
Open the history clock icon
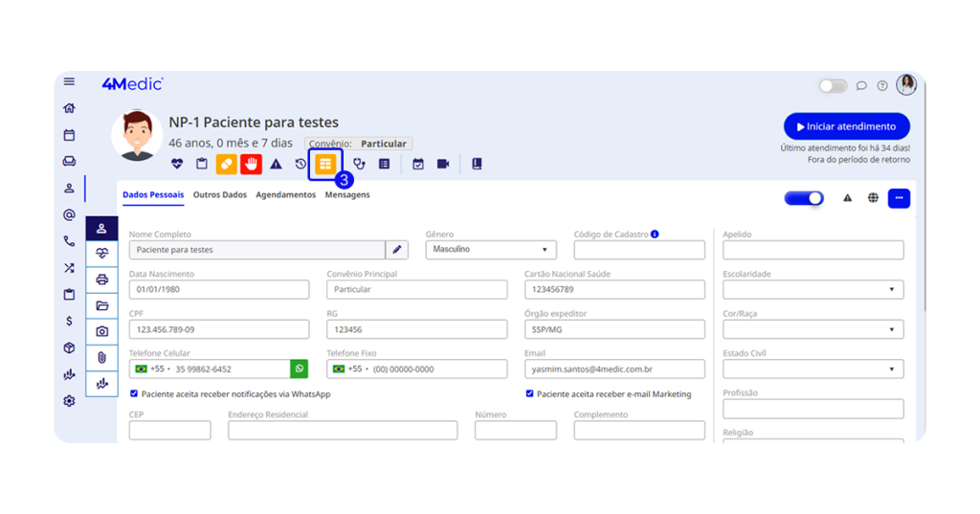(301, 165)
